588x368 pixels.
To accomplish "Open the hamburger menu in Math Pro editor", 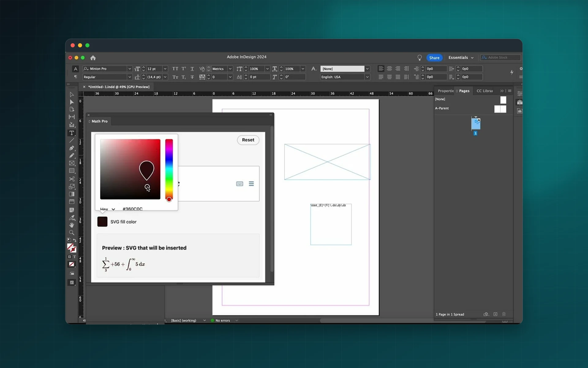I will pos(251,184).
